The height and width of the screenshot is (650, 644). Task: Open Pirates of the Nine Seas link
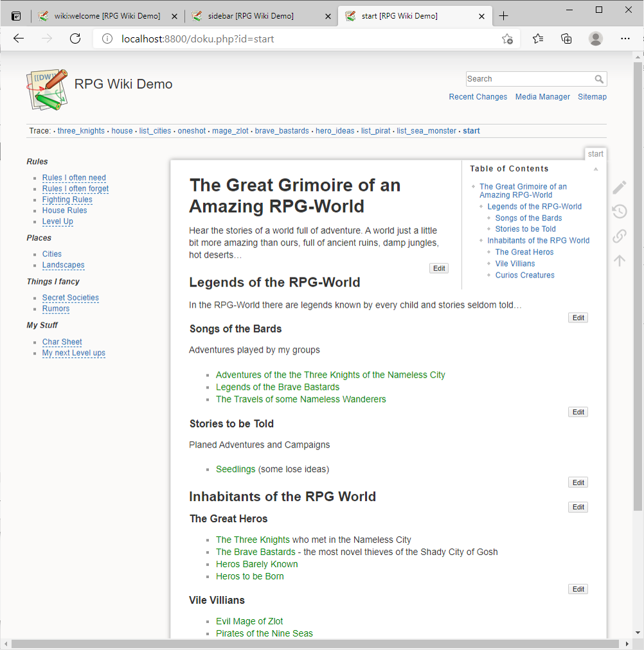click(x=264, y=633)
